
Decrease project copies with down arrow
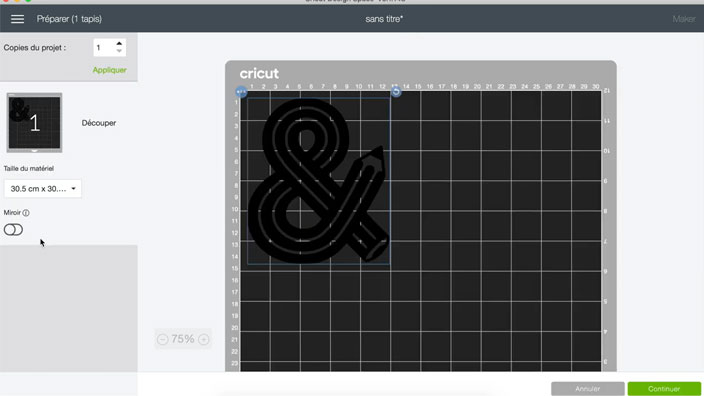tap(119, 51)
